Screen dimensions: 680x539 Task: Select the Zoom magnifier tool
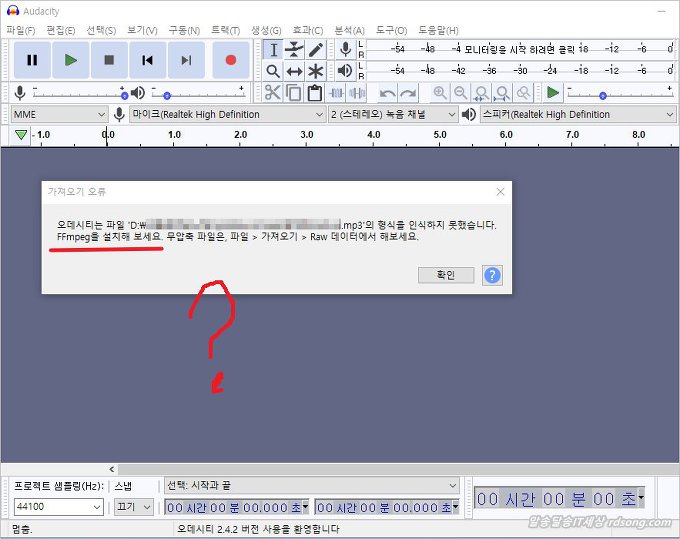click(x=273, y=71)
